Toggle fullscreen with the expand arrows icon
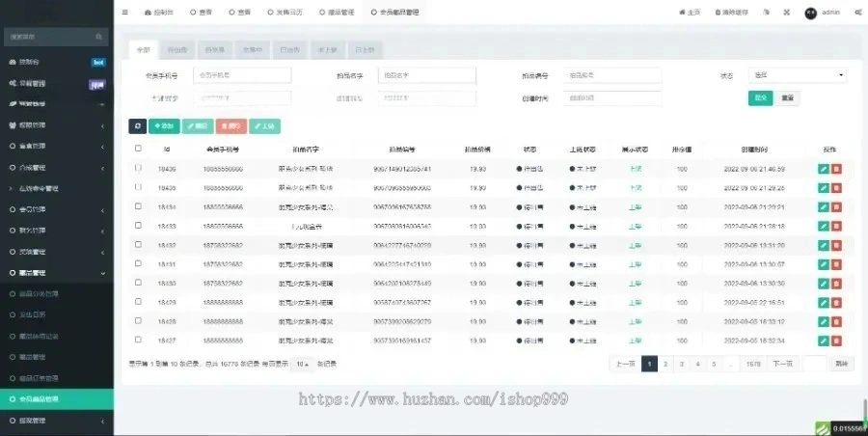This screenshot has width=868, height=436. 787,13
